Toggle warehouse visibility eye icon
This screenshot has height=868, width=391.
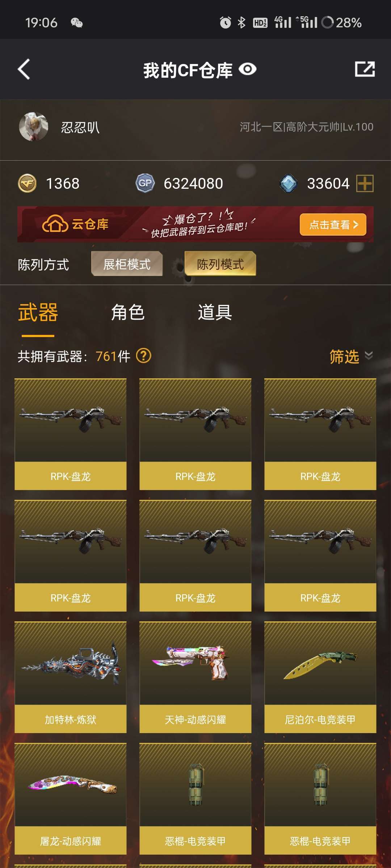[248, 69]
